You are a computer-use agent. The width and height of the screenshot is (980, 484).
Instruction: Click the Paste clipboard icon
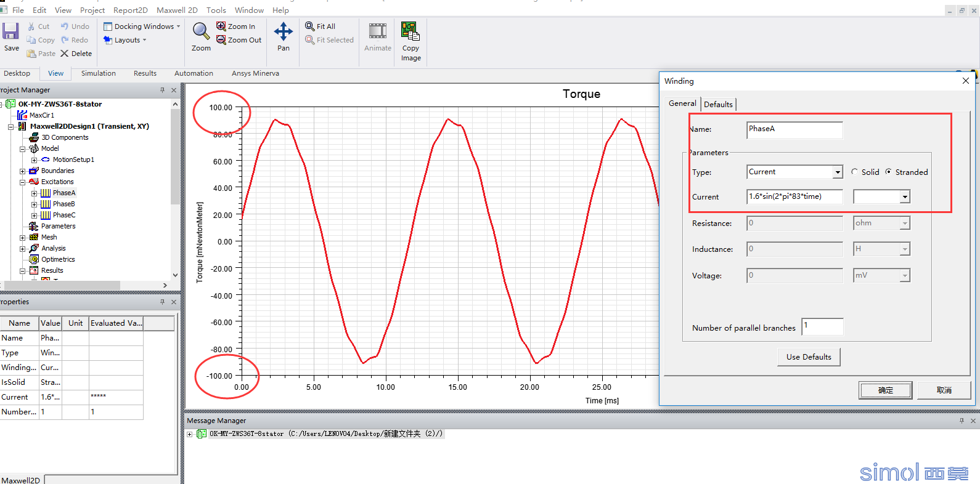31,54
